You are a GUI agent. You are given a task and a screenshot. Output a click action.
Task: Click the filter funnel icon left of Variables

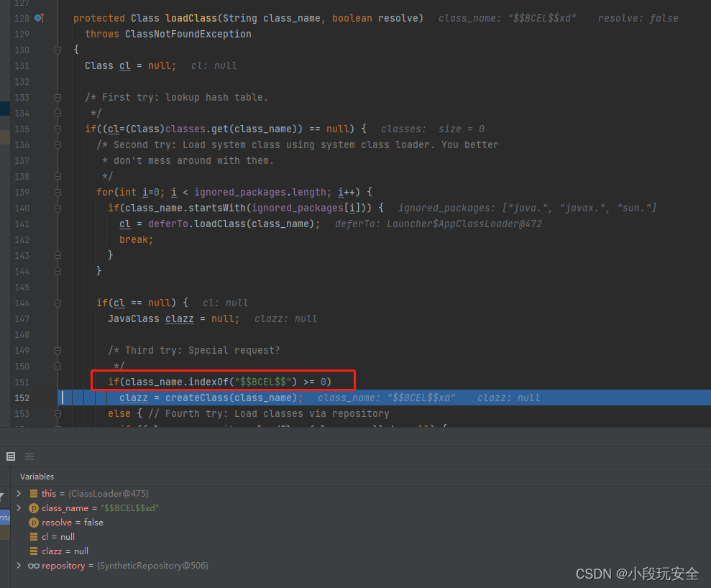coord(2,497)
